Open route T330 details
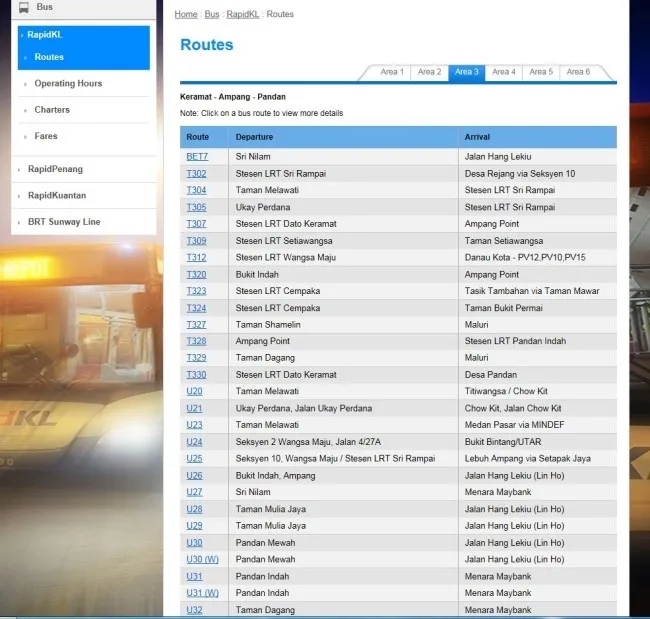650x619 pixels. point(196,375)
